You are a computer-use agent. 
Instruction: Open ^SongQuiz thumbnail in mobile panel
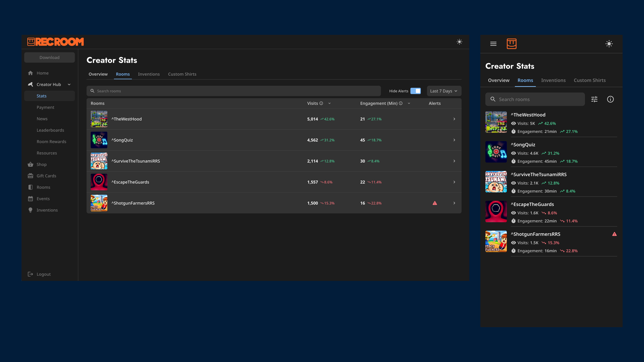click(496, 152)
